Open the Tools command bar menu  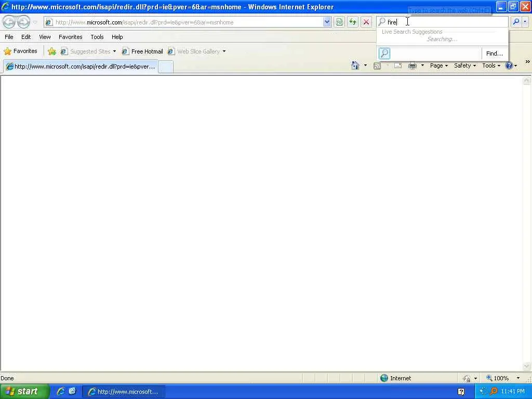pos(491,65)
